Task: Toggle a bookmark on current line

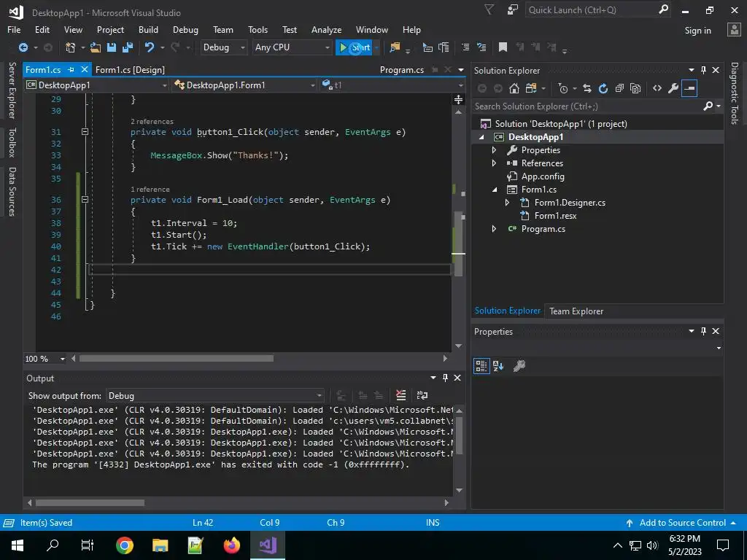Action: point(503,47)
